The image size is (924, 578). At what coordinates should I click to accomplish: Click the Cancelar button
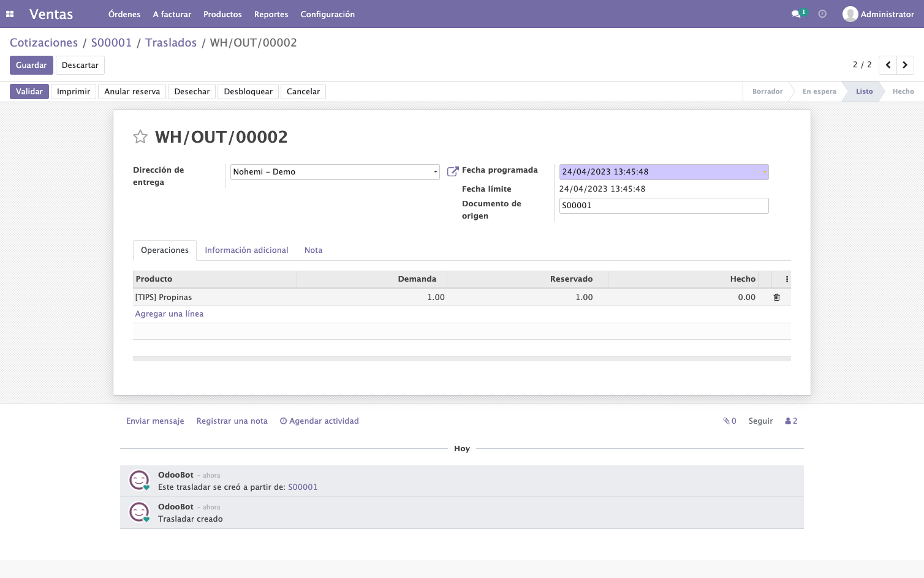pyautogui.click(x=303, y=91)
